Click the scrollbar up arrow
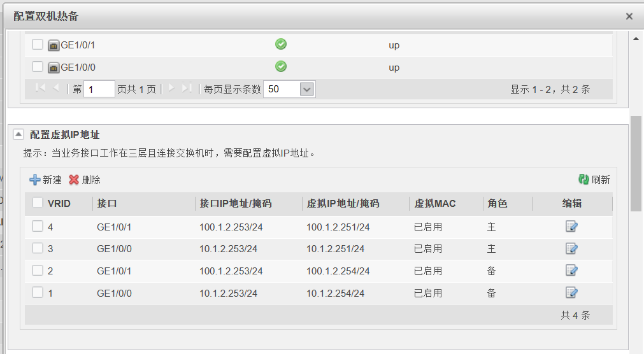Image resolution: width=644 pixels, height=354 pixels. click(x=636, y=38)
